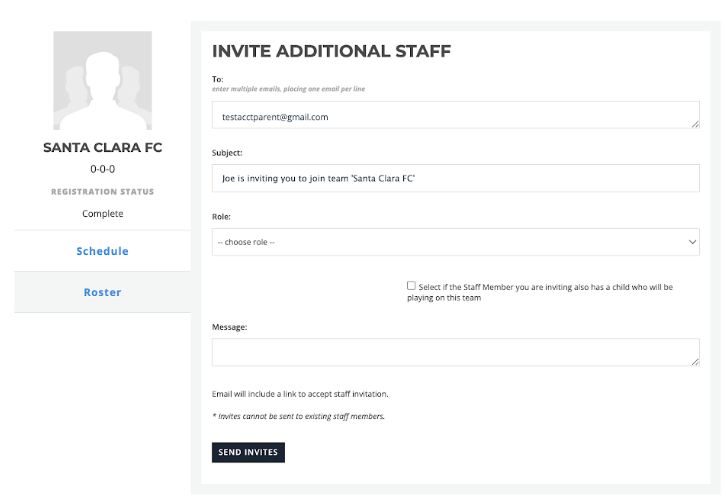The image size is (726, 500).
Task: Click the Role field label
Action: pos(221,217)
